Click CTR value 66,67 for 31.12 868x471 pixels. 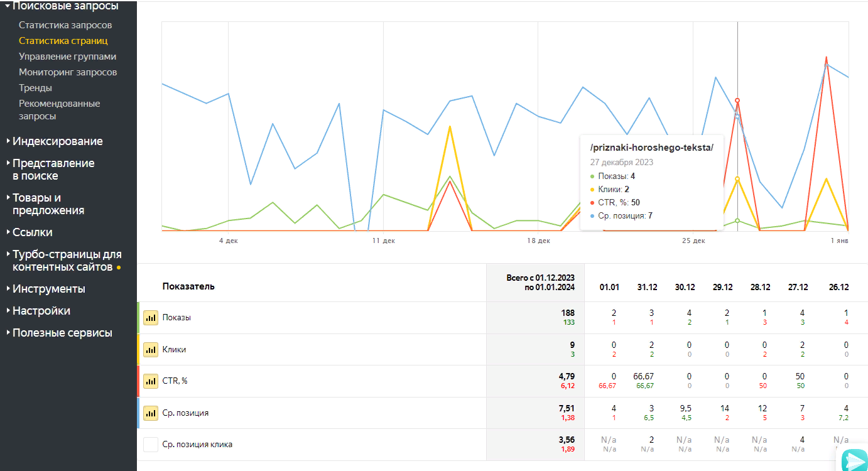(x=644, y=376)
